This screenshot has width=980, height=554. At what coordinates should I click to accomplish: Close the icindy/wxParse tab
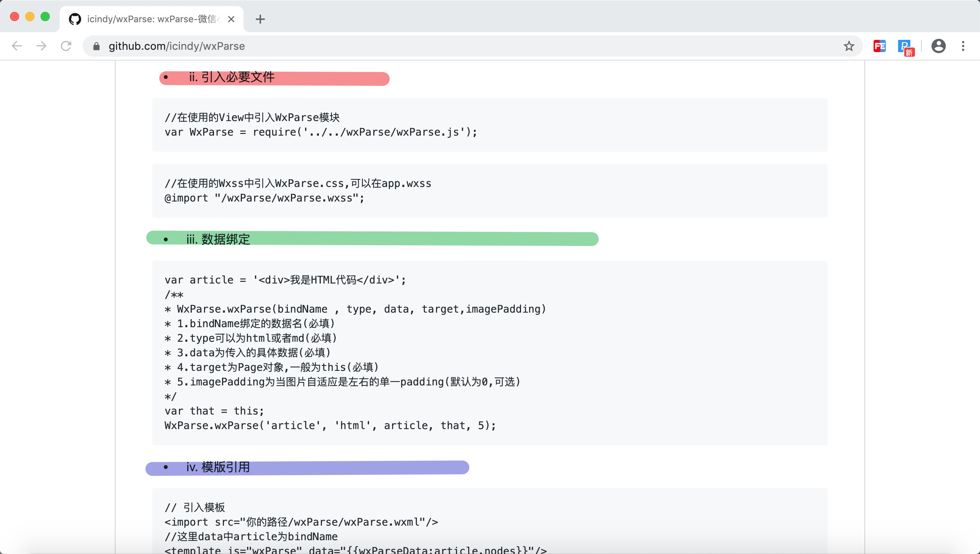click(231, 19)
